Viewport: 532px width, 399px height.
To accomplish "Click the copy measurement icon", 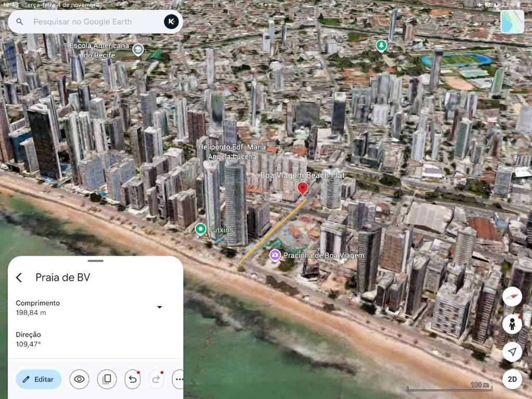I will click(106, 379).
